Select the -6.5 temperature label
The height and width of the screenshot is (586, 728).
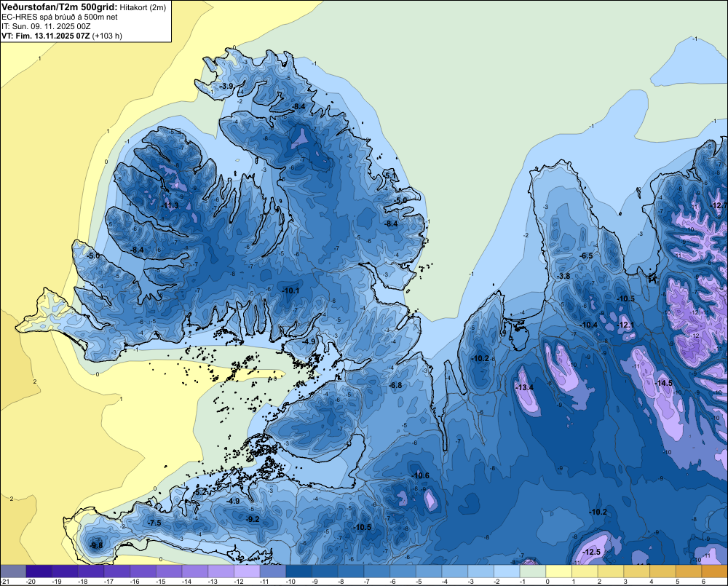click(x=587, y=256)
